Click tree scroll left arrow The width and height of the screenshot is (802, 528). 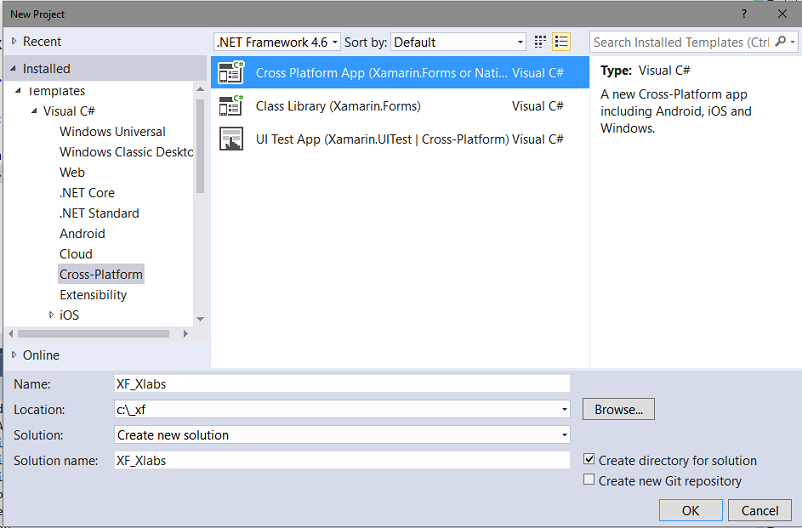(11, 334)
